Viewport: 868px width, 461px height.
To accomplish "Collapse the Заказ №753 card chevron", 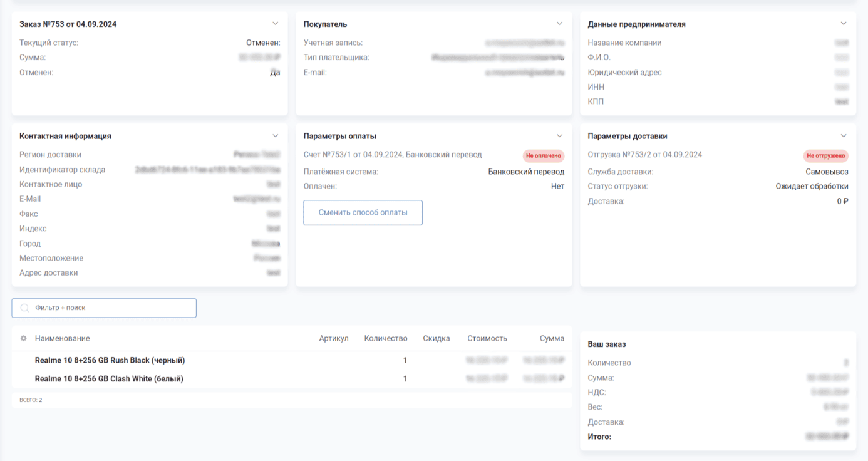I will 275,24.
